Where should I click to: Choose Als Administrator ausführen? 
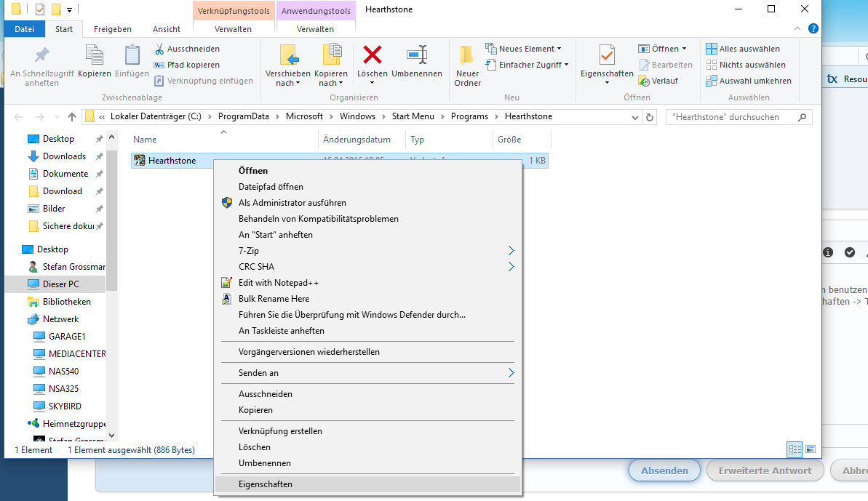(367, 203)
